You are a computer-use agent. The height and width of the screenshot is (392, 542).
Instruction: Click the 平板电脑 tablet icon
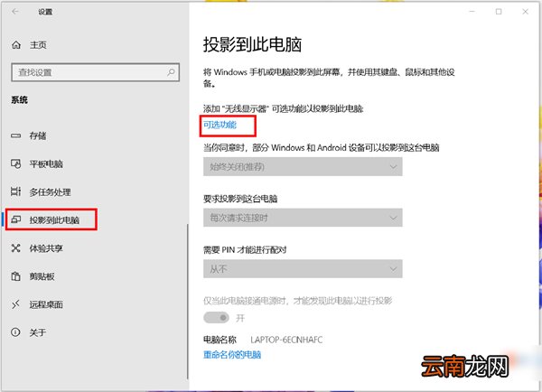click(16, 163)
